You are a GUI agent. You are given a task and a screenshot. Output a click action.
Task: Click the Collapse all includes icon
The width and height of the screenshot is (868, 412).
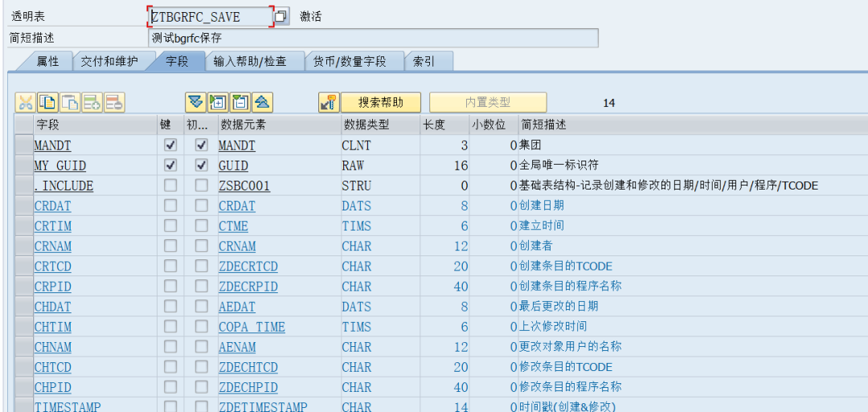pyautogui.click(x=262, y=102)
